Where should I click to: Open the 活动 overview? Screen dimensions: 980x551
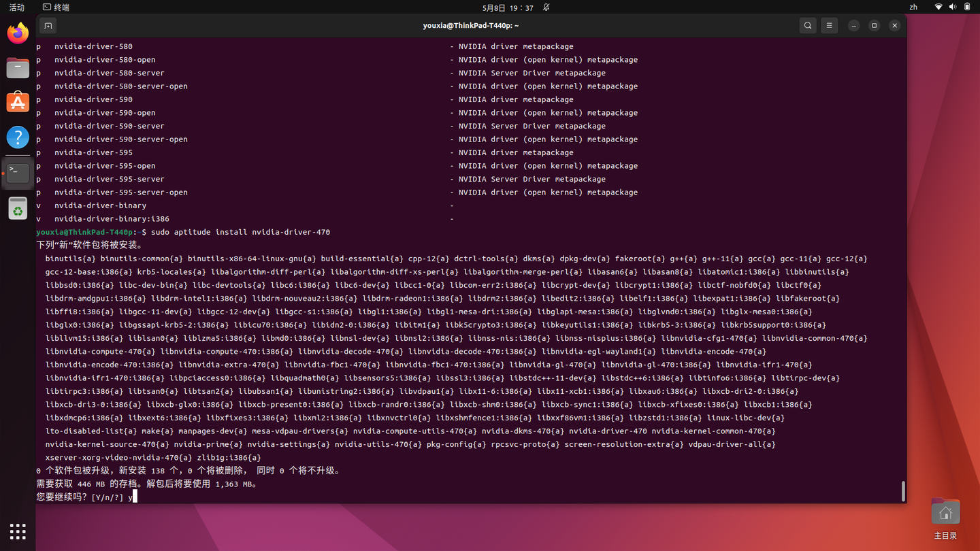click(x=17, y=7)
